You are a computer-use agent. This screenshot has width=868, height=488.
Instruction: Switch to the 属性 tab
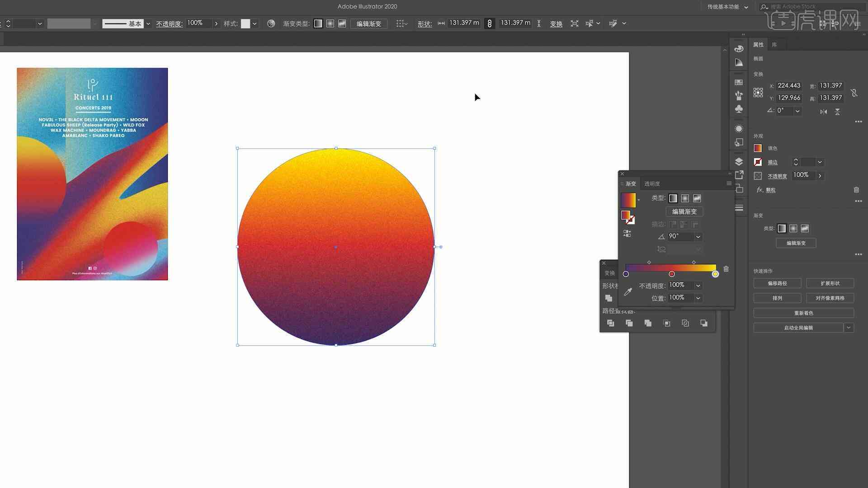coord(758,45)
